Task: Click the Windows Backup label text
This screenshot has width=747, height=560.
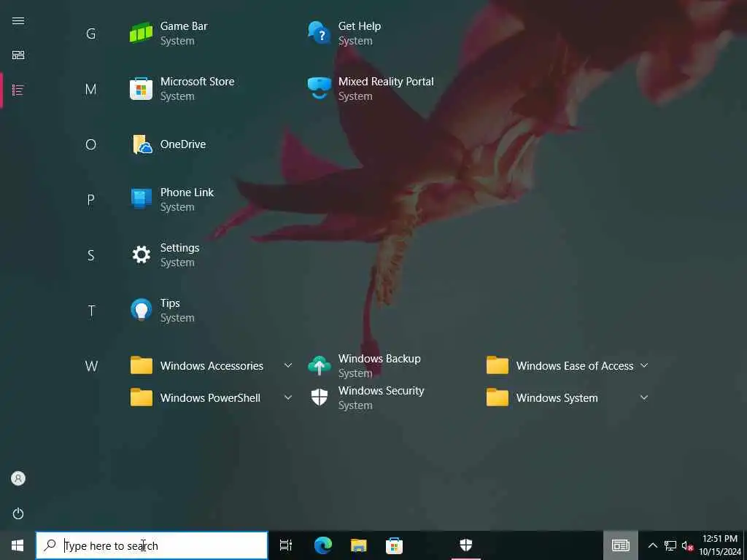Action: [x=379, y=359]
